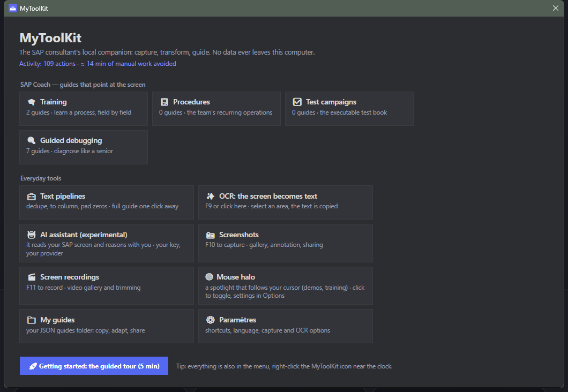This screenshot has height=392, width=568.
Task: Click the clapperboard icon on Screen recordings
Action: 32,277
